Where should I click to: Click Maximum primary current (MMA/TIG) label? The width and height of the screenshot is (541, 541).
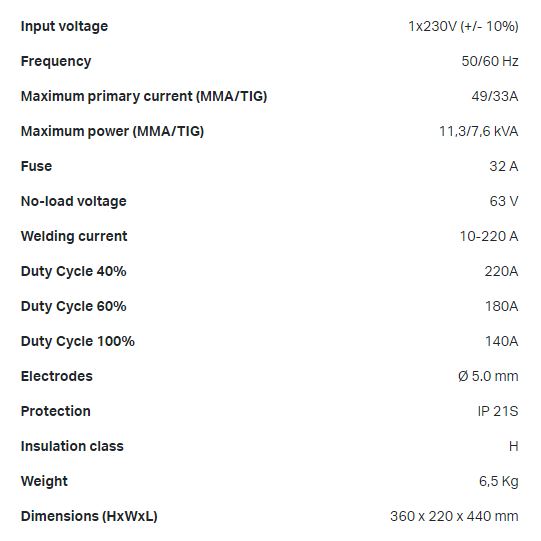[x=144, y=96]
